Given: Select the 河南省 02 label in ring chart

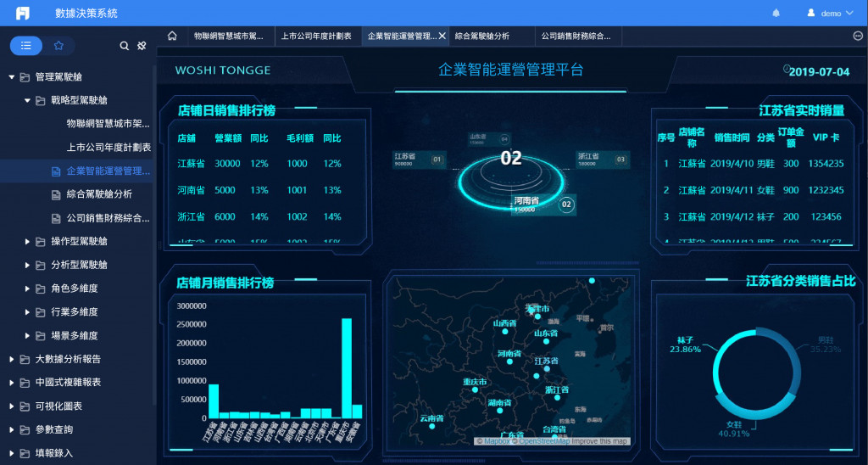Looking at the screenshot, I should click(x=543, y=204).
